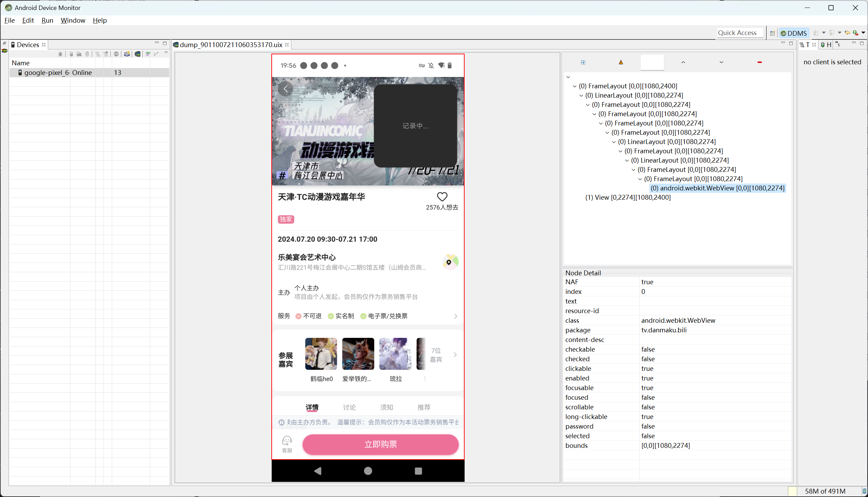Click the hierarchy search text box
Screen dimensions: 868x497
652,62
